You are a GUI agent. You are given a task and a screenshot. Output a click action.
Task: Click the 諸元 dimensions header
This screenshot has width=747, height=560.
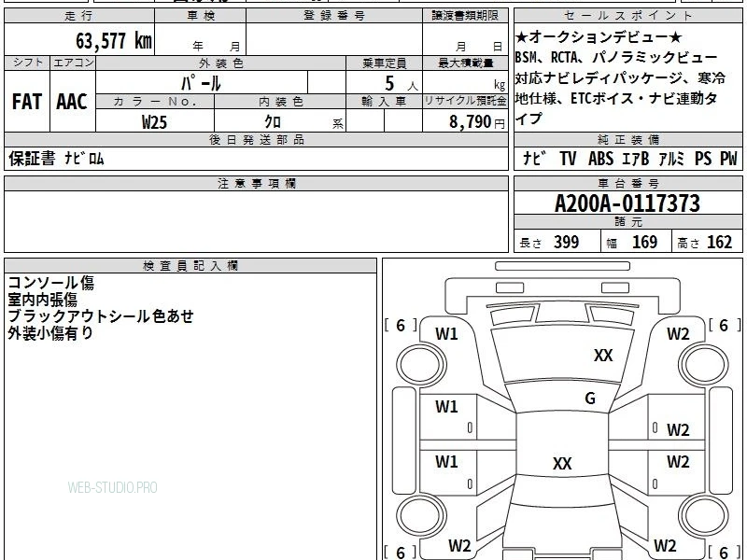coord(627,222)
